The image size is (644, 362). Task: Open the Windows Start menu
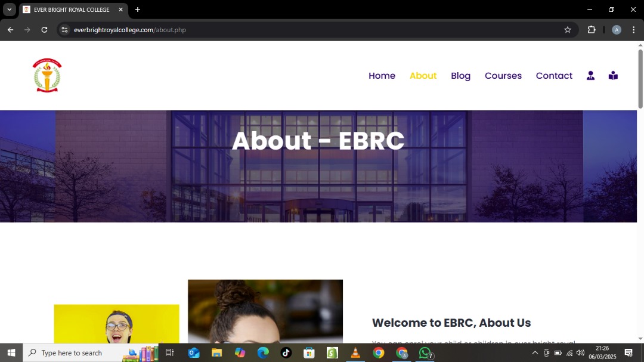(x=11, y=352)
